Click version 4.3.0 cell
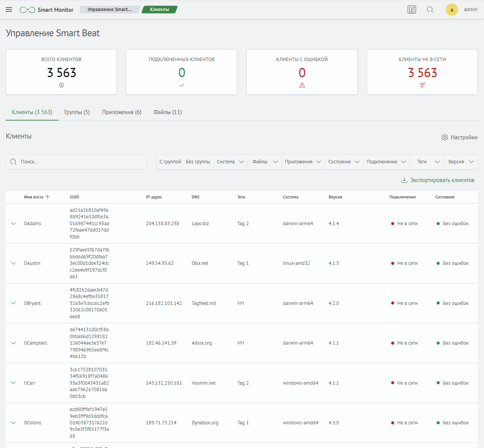484x448 pixels. pyautogui.click(x=334, y=423)
